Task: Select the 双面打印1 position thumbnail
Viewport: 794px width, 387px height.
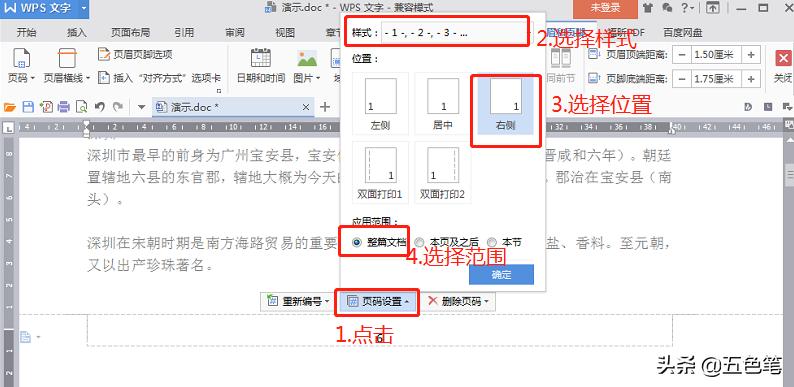Action: tap(380, 173)
